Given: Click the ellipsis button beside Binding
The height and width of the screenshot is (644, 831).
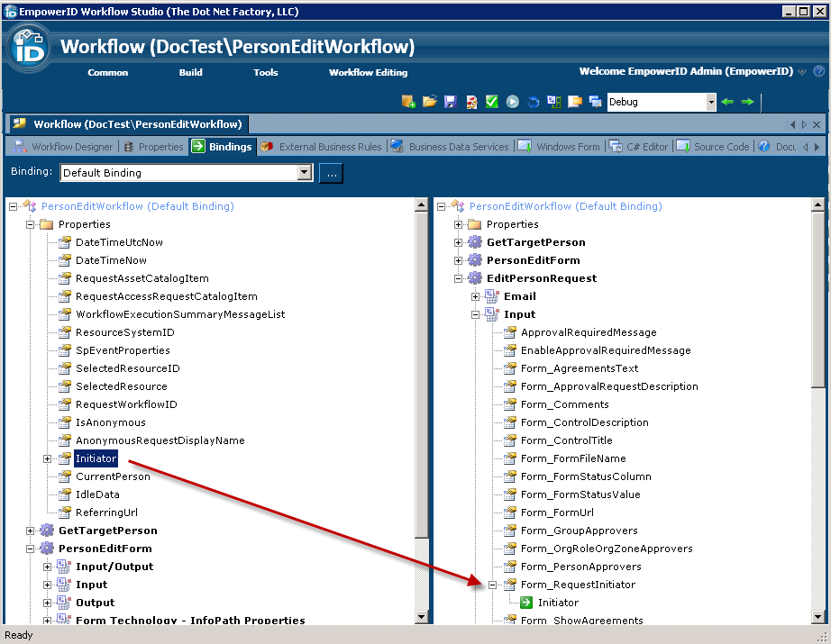Looking at the screenshot, I should coord(331,173).
